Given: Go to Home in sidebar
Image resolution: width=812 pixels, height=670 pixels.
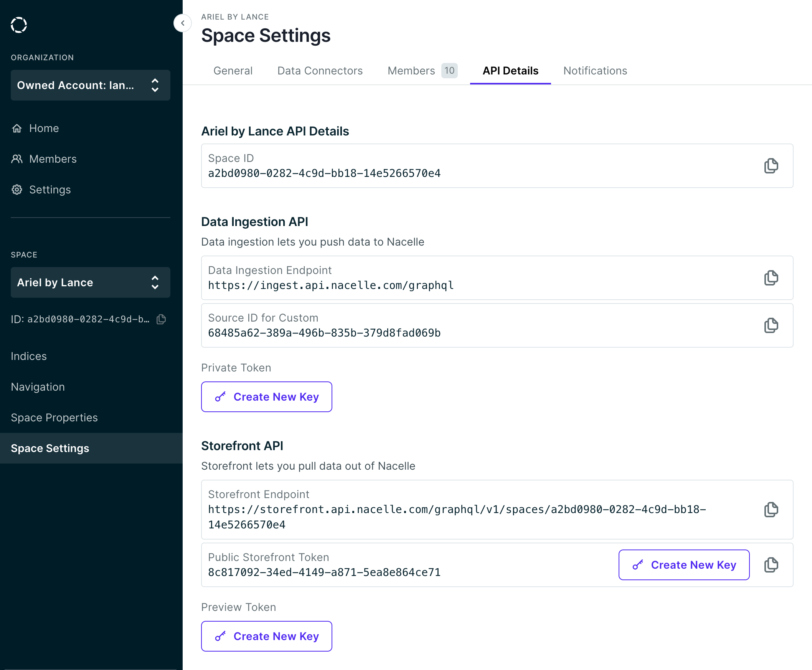Looking at the screenshot, I should (44, 128).
